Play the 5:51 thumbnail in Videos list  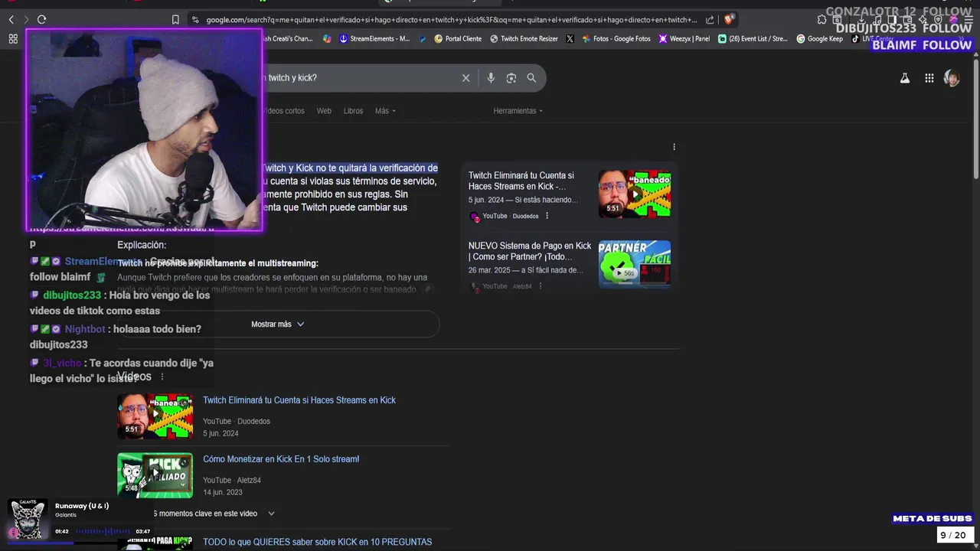tap(155, 416)
